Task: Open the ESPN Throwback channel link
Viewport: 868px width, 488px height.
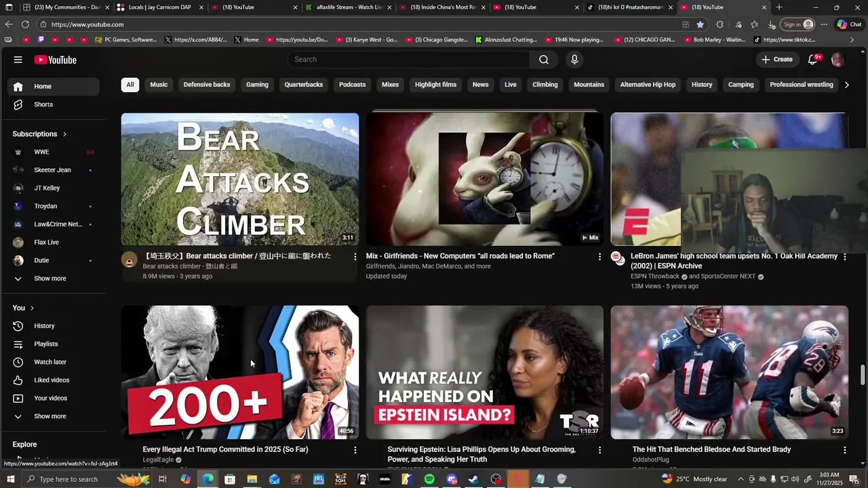Action: (655, 277)
